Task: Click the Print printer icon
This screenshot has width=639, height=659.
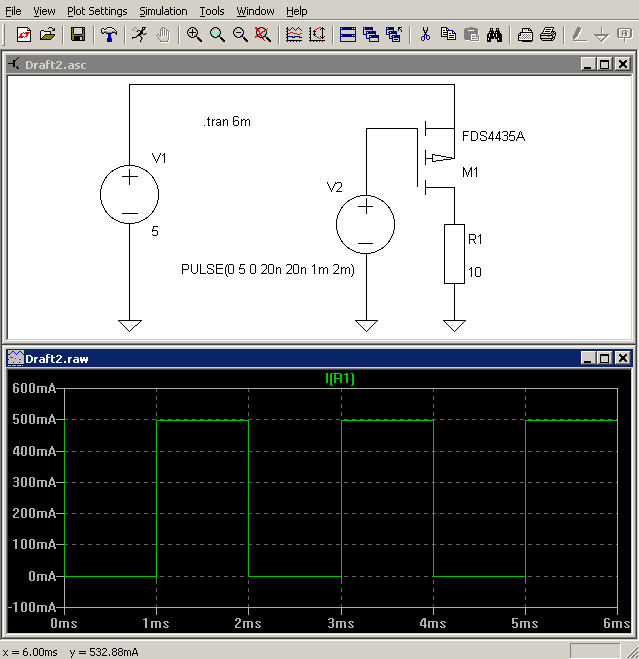Action: click(x=548, y=34)
